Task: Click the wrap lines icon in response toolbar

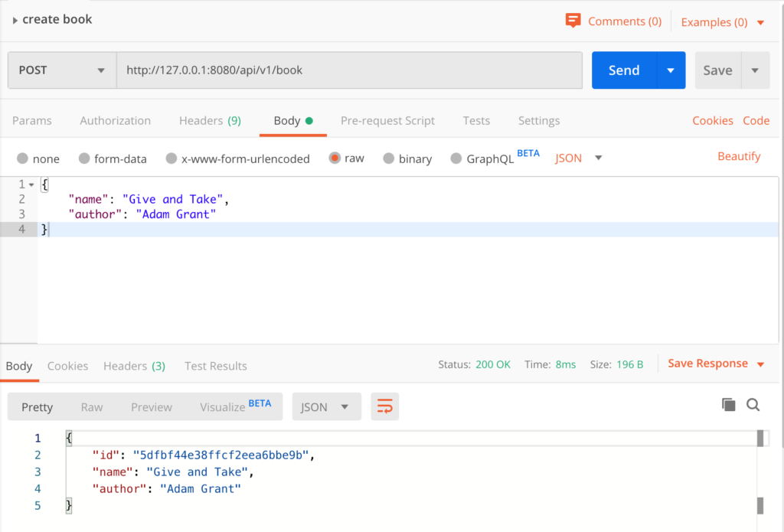Action: pos(384,406)
